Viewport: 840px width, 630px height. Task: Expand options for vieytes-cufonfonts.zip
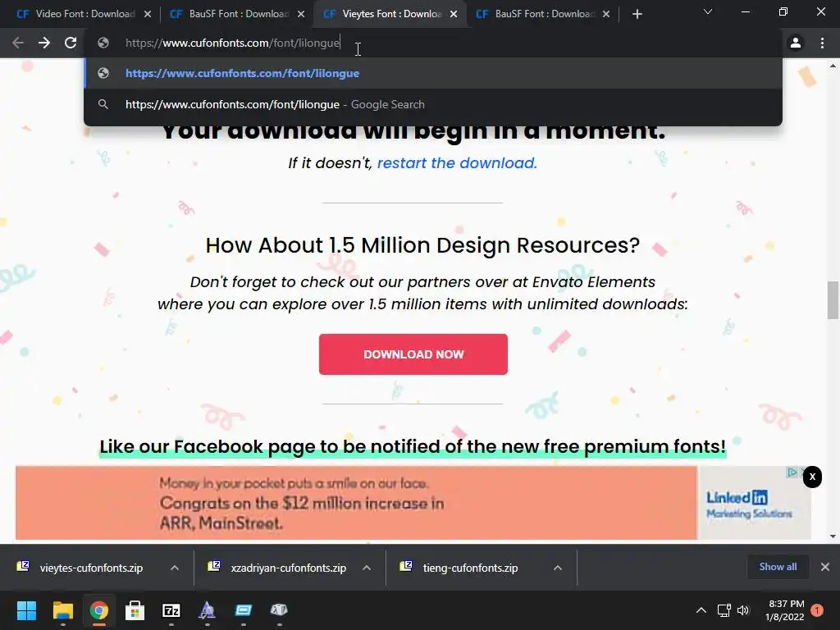pos(175,568)
